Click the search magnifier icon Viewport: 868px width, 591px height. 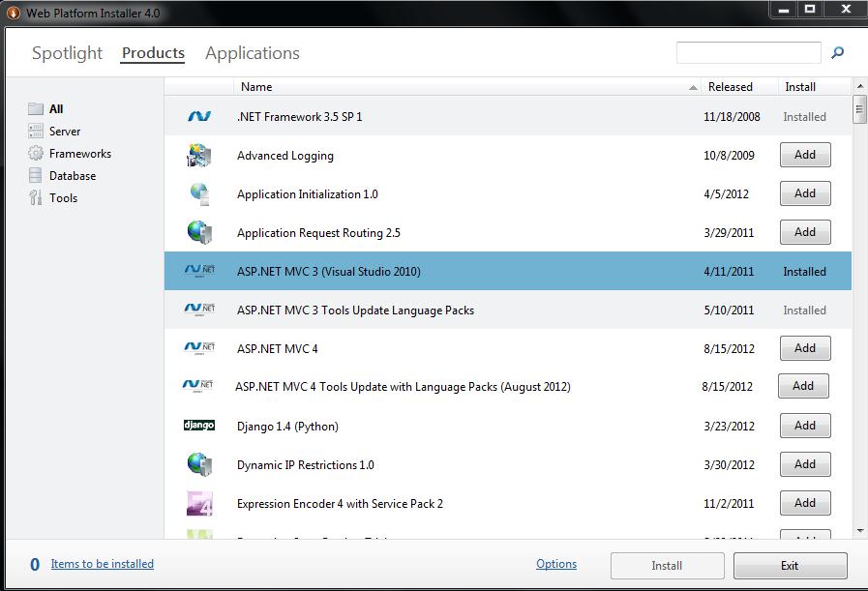[838, 52]
